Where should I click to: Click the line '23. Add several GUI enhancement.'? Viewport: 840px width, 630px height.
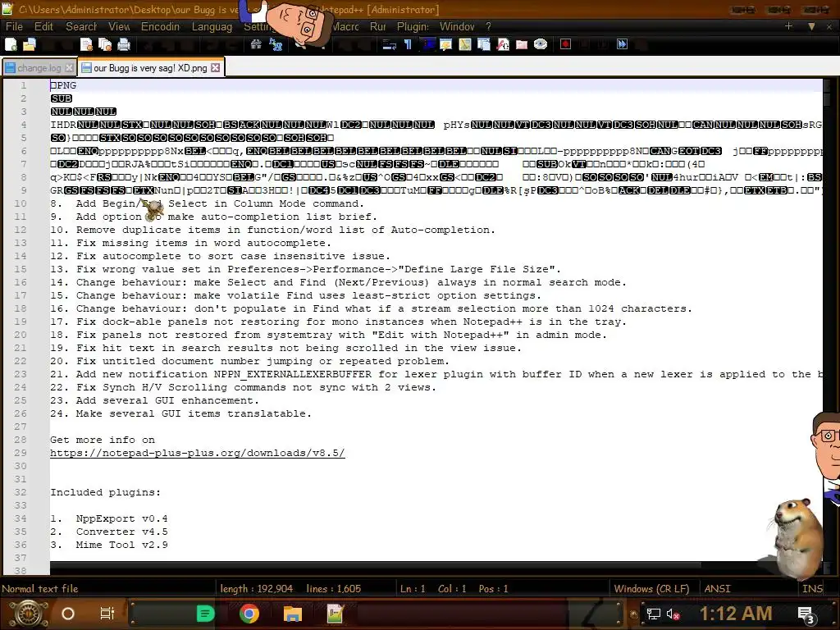154,400
